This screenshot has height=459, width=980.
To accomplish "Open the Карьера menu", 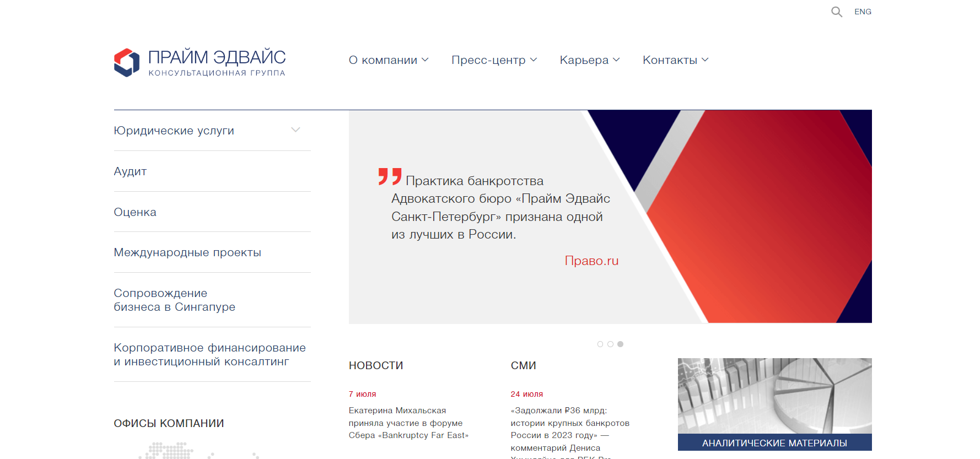I will (x=584, y=60).
